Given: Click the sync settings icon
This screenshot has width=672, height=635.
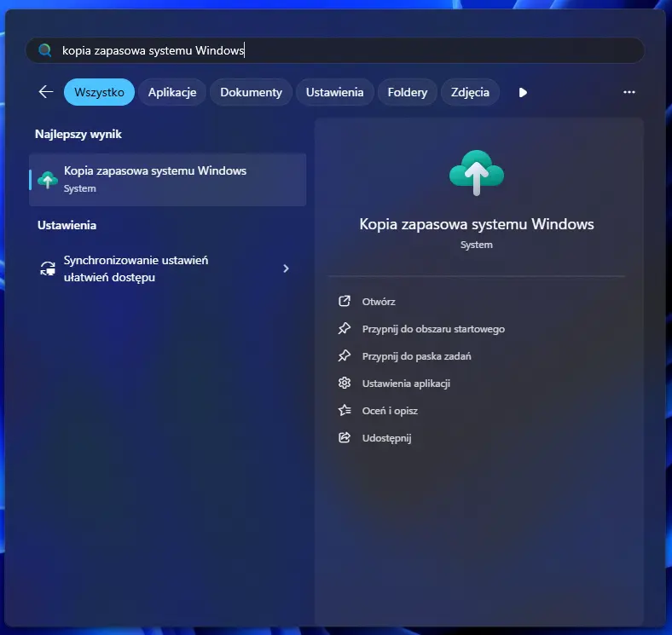Looking at the screenshot, I should (x=48, y=268).
